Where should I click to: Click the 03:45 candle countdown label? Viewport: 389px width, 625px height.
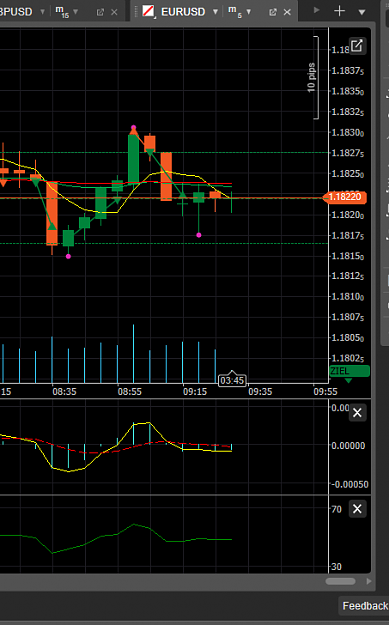click(232, 380)
